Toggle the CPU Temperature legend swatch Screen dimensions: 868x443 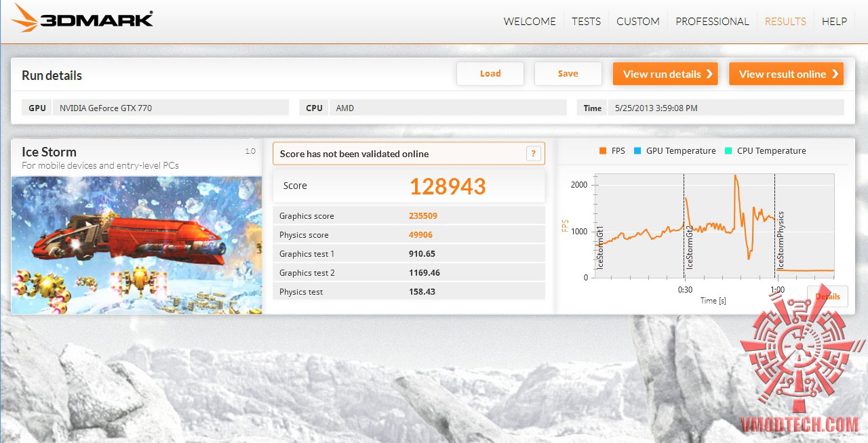click(728, 151)
